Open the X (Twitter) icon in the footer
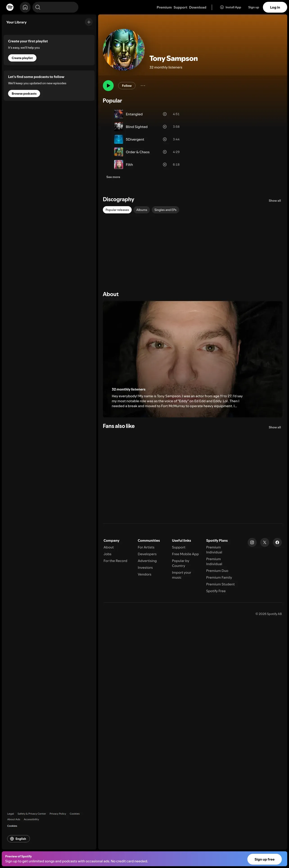The height and width of the screenshot is (868, 289). point(265,543)
